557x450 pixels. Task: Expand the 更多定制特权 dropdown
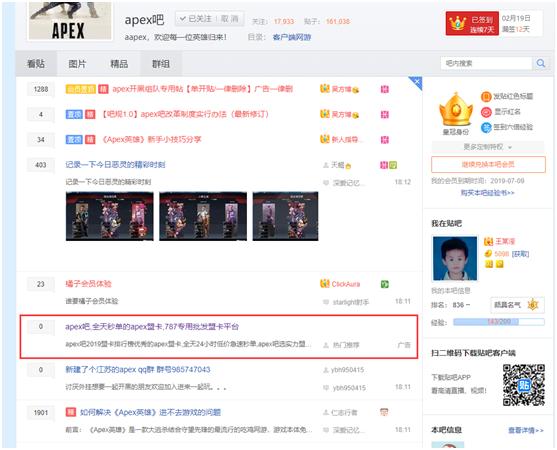tap(488, 147)
